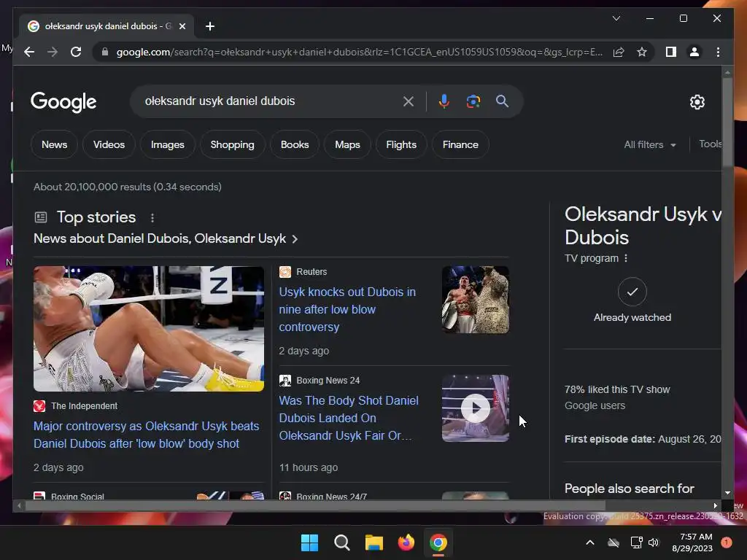Screen dimensions: 747x560
Task: Submit search with magnifier icon
Action: (502, 101)
